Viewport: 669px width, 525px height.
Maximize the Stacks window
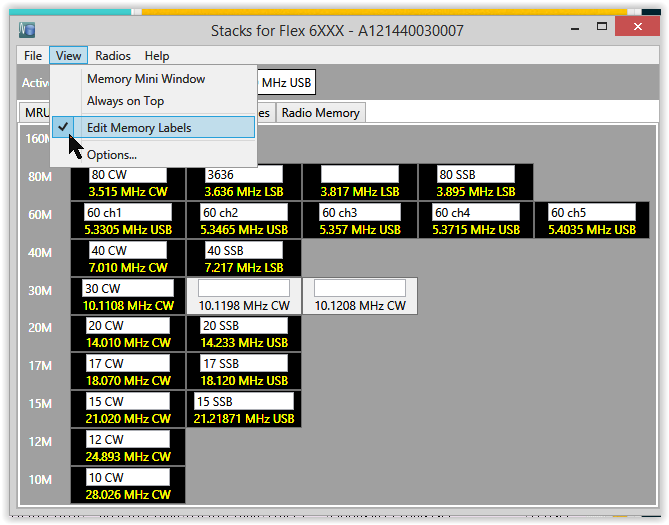[602, 27]
